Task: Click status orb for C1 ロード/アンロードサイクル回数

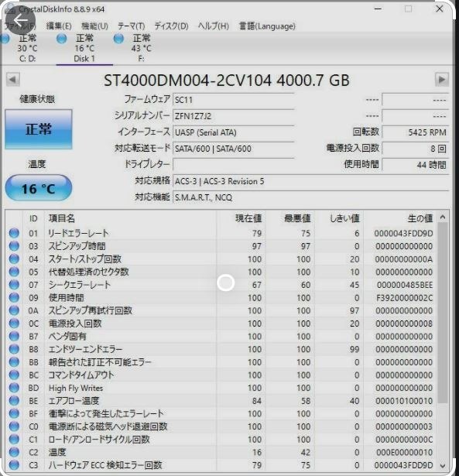Action: point(14,440)
